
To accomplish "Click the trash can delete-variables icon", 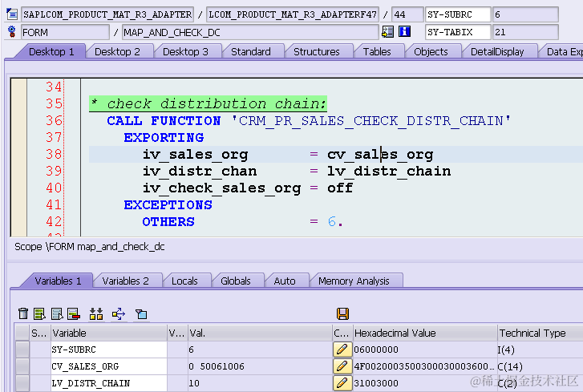I will pos(23,313).
